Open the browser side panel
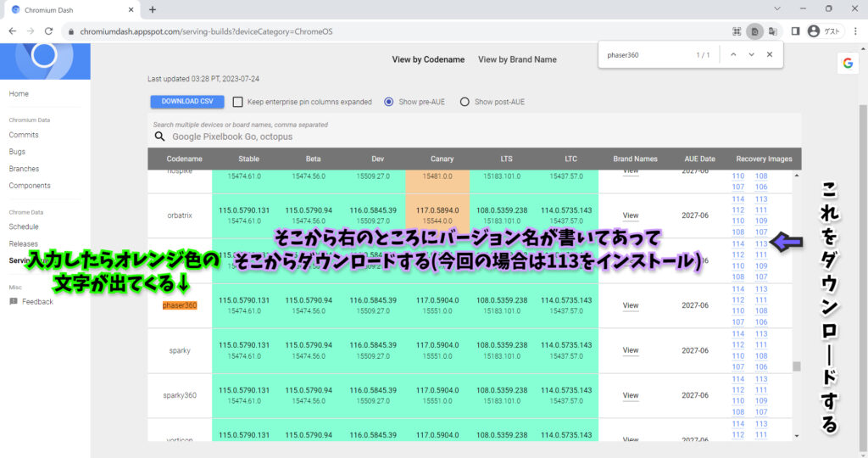Viewport: 868px width, 458px height. point(795,31)
